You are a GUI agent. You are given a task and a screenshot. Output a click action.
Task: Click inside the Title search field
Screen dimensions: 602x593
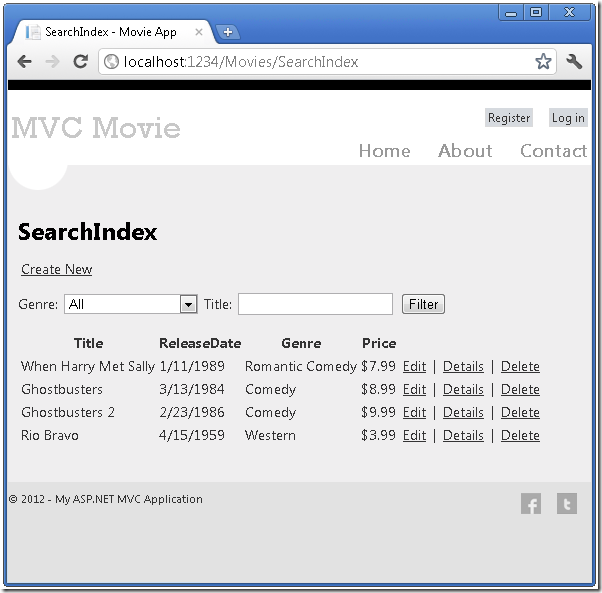tap(315, 304)
